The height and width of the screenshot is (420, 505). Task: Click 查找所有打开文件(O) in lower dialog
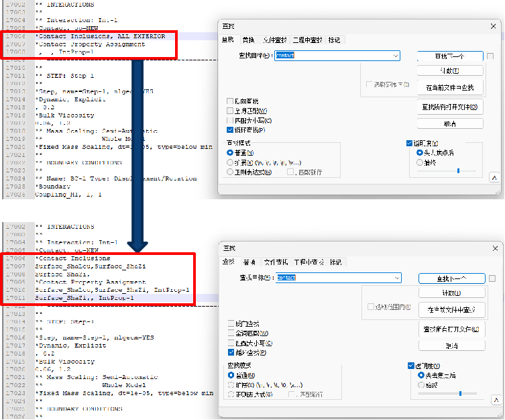click(452, 329)
